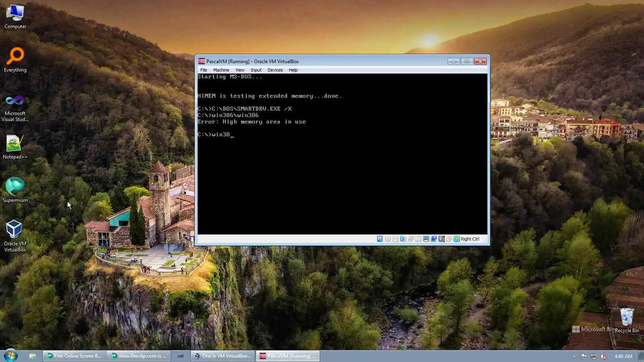
Task: Open the Machine menu
Action: pos(221,70)
